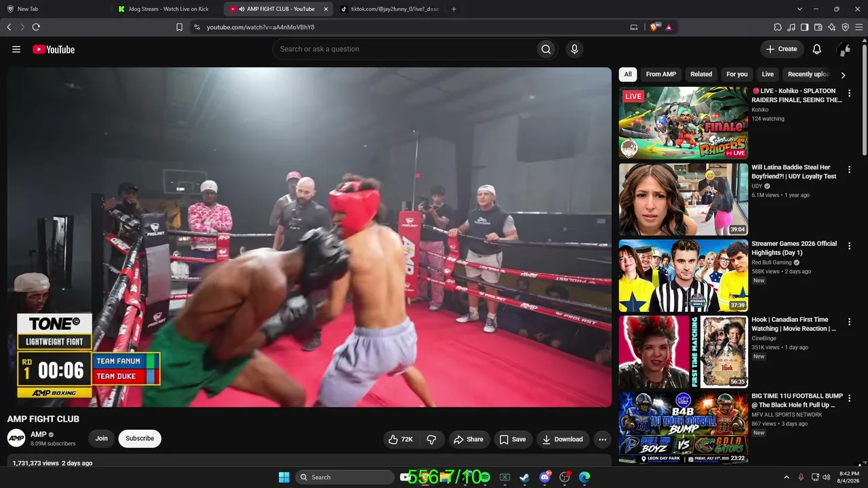Open Discord from the taskbar
Image resolution: width=868 pixels, height=488 pixels.
pos(545,477)
